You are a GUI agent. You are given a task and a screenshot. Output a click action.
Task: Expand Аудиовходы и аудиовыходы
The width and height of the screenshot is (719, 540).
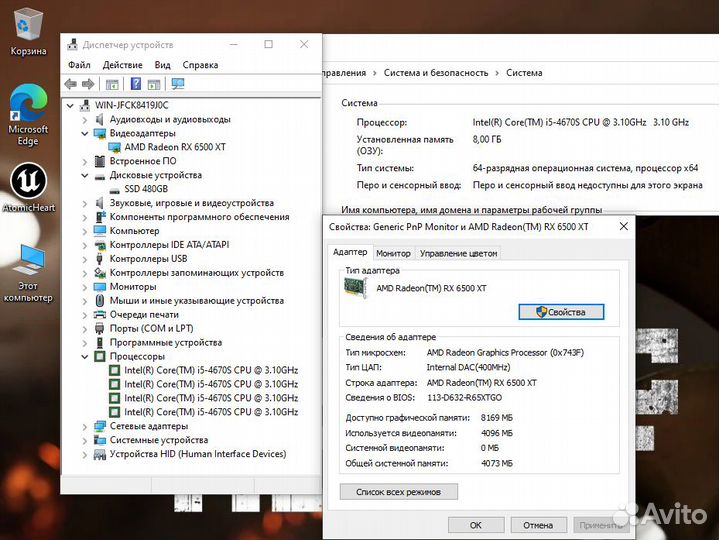click(85, 120)
